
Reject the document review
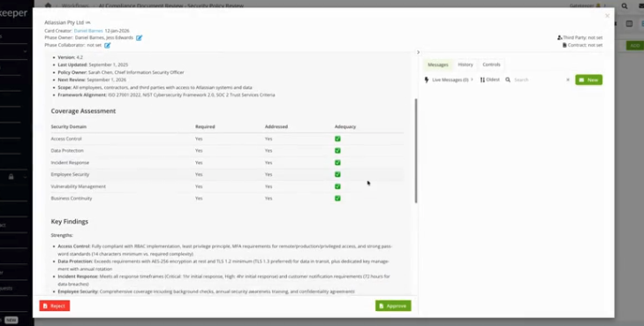(55, 306)
